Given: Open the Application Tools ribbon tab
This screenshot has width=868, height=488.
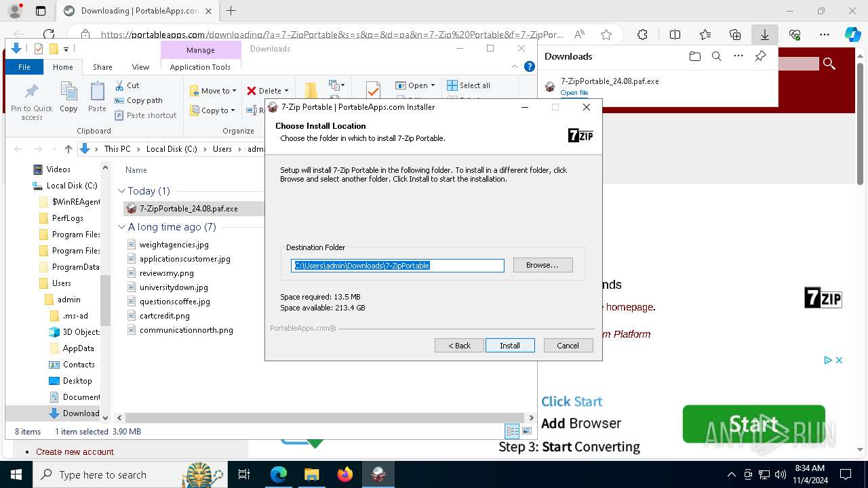Looking at the screenshot, I should (200, 67).
